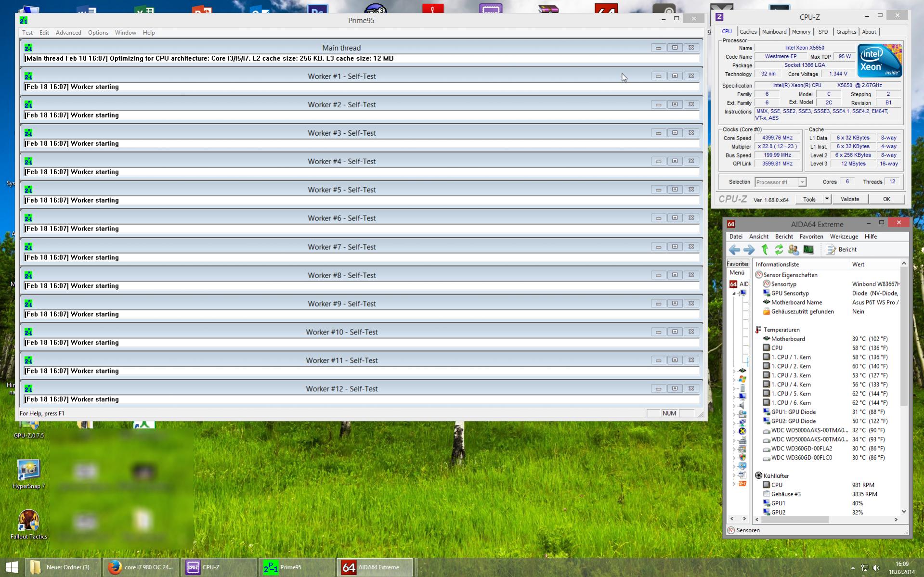Click the network icon in system tray
Image resolution: width=924 pixels, height=577 pixels.
[865, 568]
